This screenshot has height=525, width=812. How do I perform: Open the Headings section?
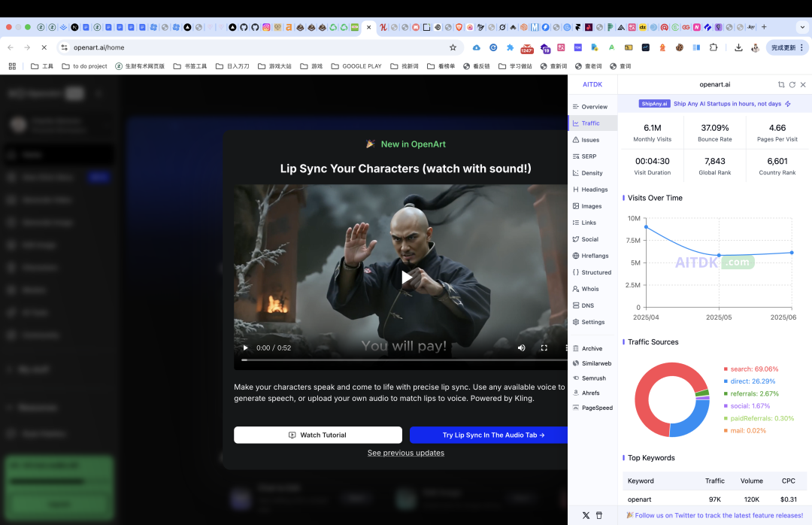tap(590, 190)
